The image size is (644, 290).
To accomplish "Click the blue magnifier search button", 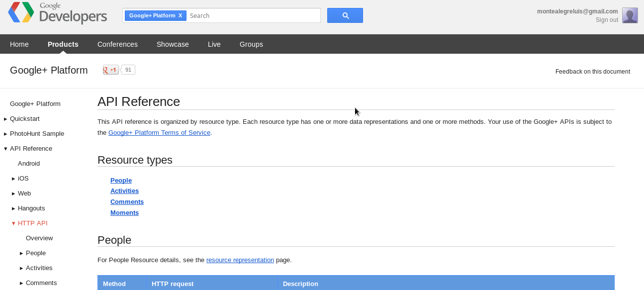I will tap(345, 15).
